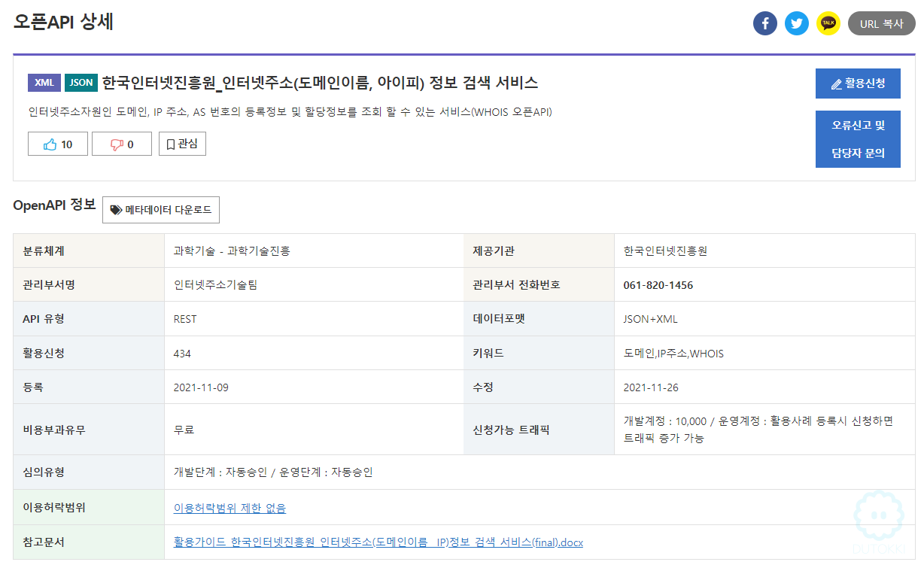The width and height of the screenshot is (924, 568).
Task: Click the 신청가능 트래픽 description text
Action: tap(758, 430)
